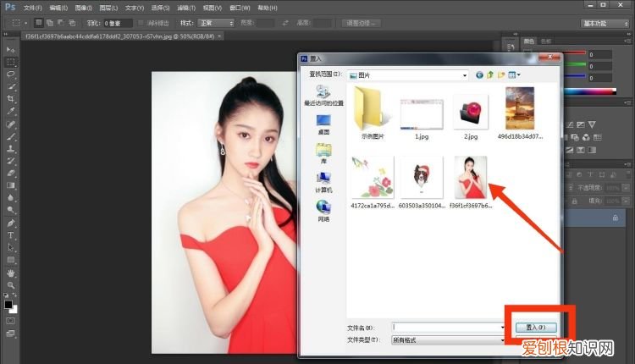Go to 最近访问的位置 recent places
The image size is (635, 364).
pos(323,96)
